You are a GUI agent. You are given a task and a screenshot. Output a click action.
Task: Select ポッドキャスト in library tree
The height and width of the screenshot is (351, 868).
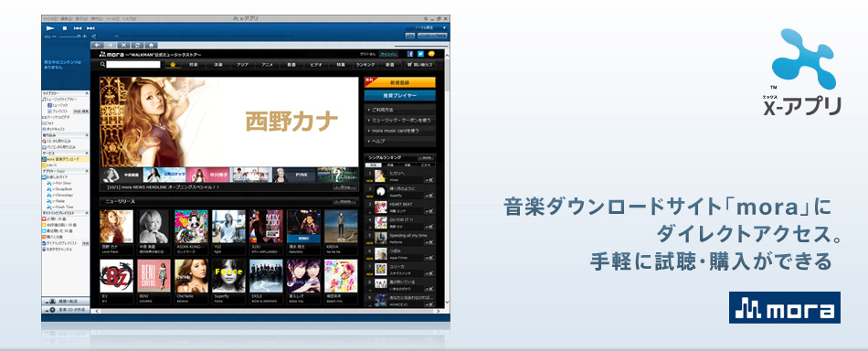point(53,129)
